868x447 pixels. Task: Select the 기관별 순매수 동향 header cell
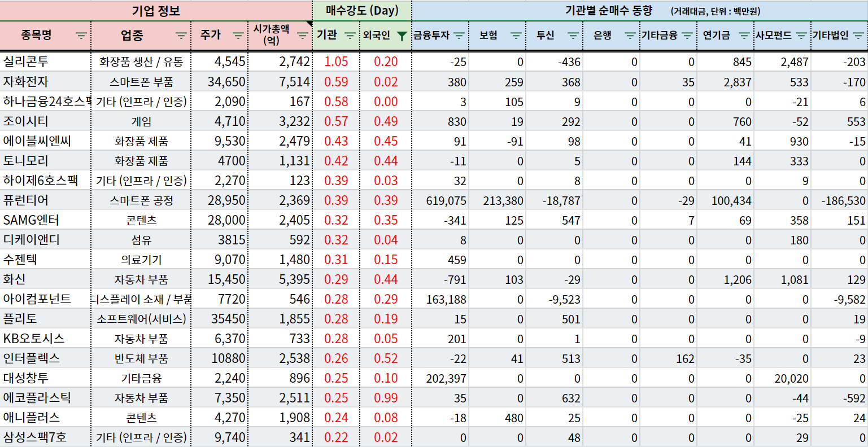coord(640,11)
